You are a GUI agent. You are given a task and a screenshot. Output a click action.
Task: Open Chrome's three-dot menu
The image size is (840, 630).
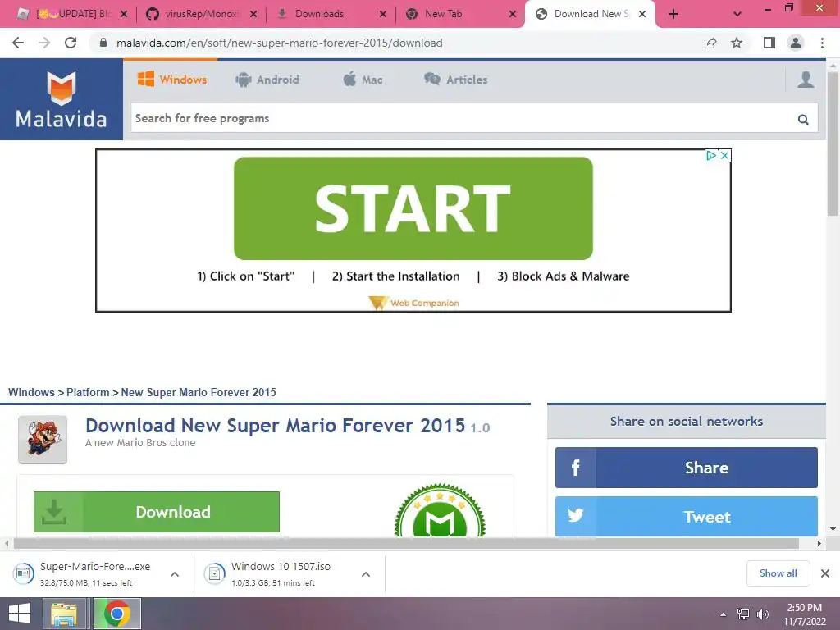(822, 43)
